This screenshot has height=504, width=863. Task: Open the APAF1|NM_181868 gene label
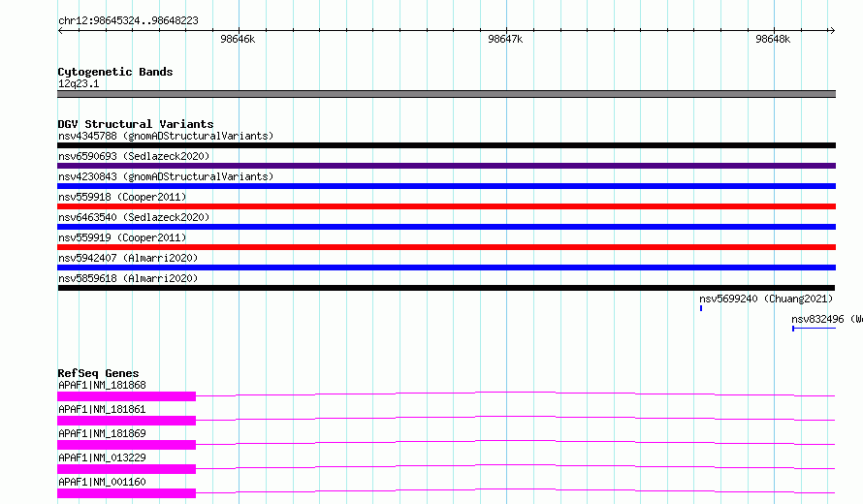tap(102, 385)
